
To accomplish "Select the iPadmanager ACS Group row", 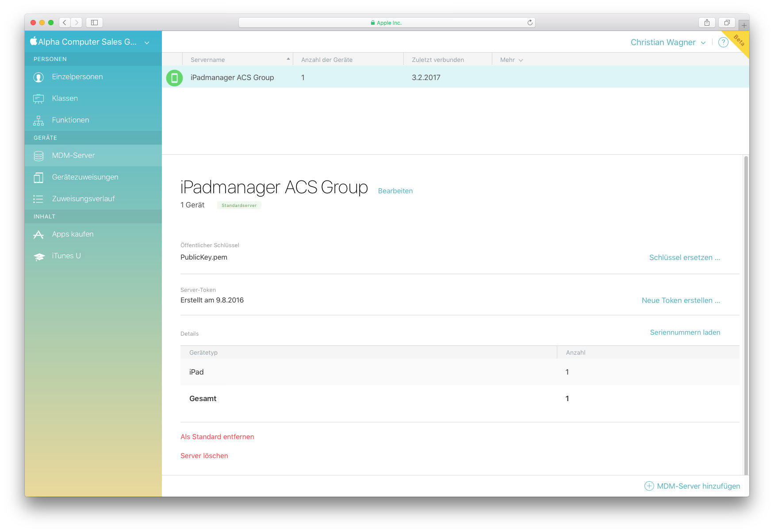I will tap(456, 77).
